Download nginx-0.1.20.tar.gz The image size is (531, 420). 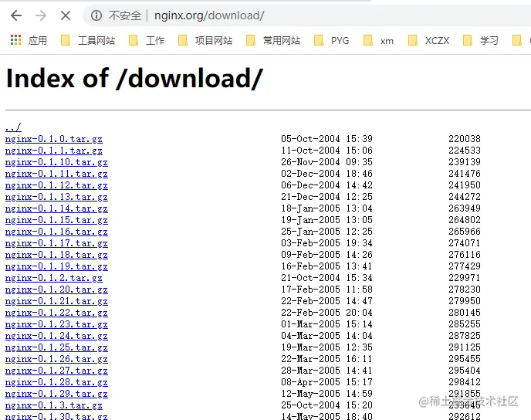pyautogui.click(x=56, y=290)
